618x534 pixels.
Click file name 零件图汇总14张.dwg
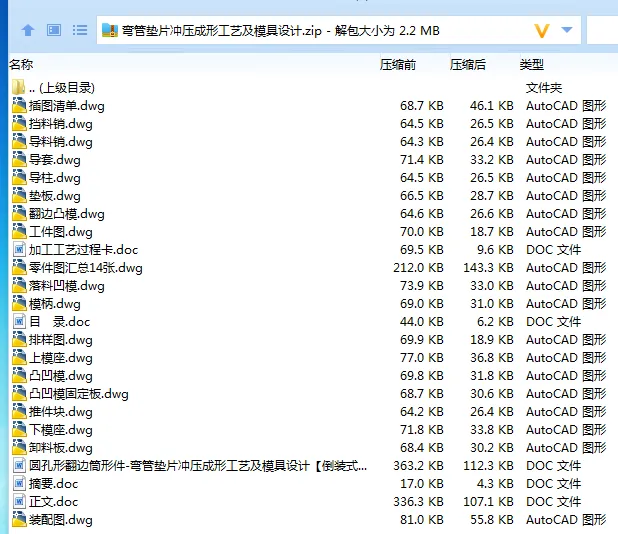86,268
